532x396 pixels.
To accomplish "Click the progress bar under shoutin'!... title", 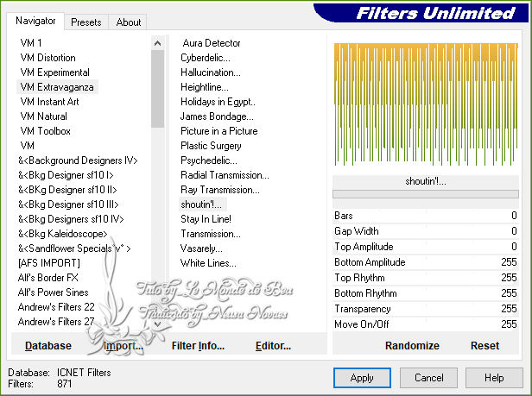I will tap(426, 194).
